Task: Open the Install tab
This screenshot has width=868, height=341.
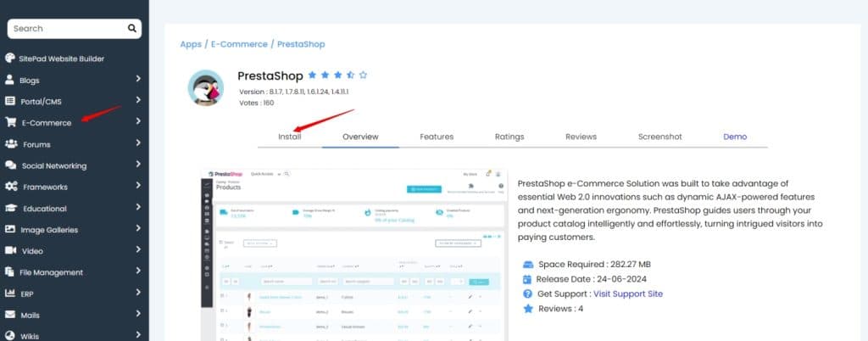Action: pos(290,137)
